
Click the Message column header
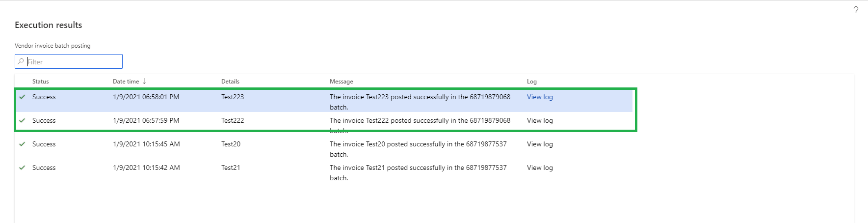tap(341, 82)
